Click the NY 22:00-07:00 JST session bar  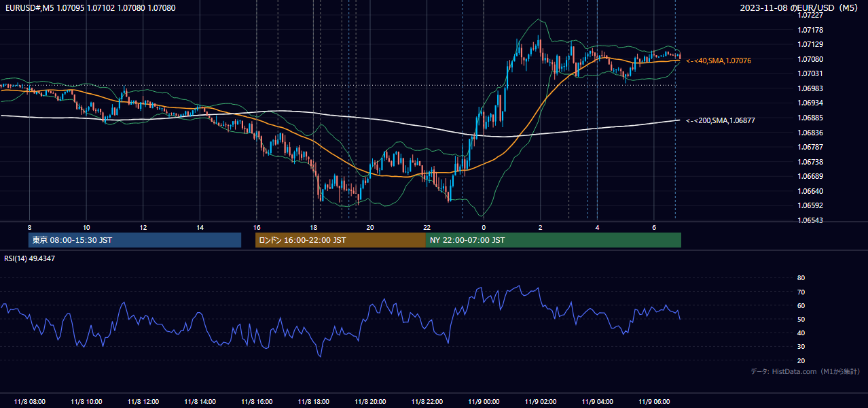click(x=554, y=240)
